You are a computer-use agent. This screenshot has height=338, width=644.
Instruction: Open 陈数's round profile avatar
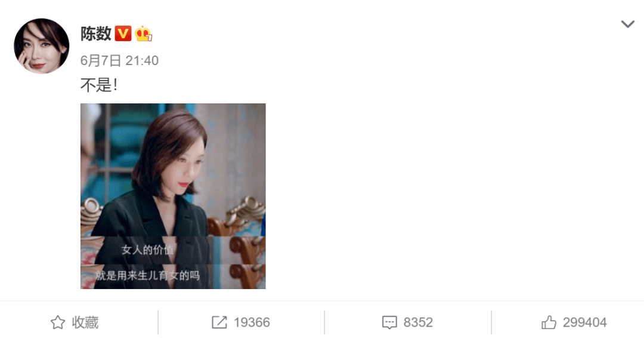click(42, 46)
